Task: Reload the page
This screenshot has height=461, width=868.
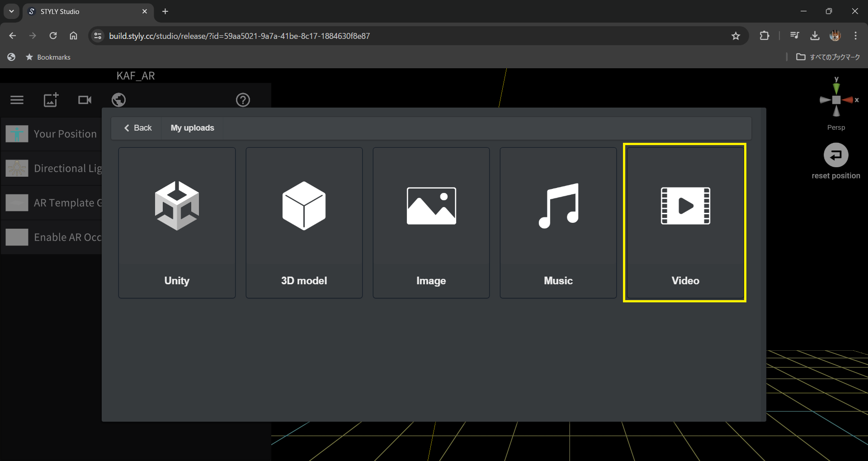Action: pyautogui.click(x=53, y=36)
